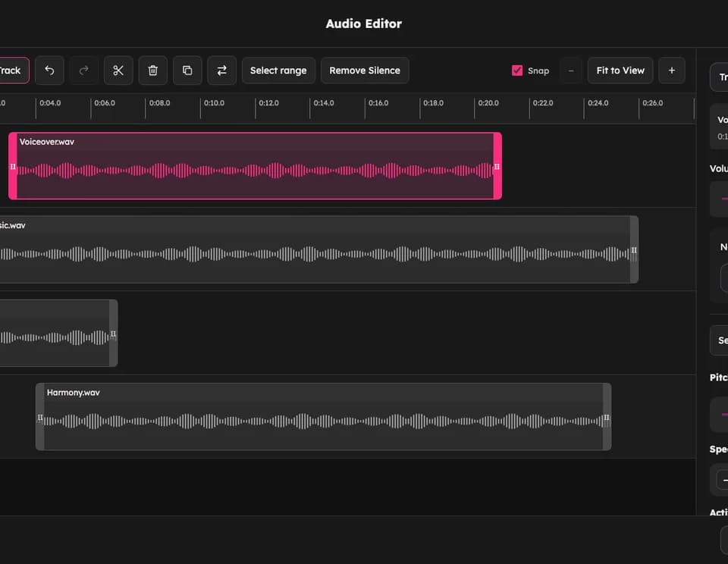Click the Harmony.wav clip name label

74,393
